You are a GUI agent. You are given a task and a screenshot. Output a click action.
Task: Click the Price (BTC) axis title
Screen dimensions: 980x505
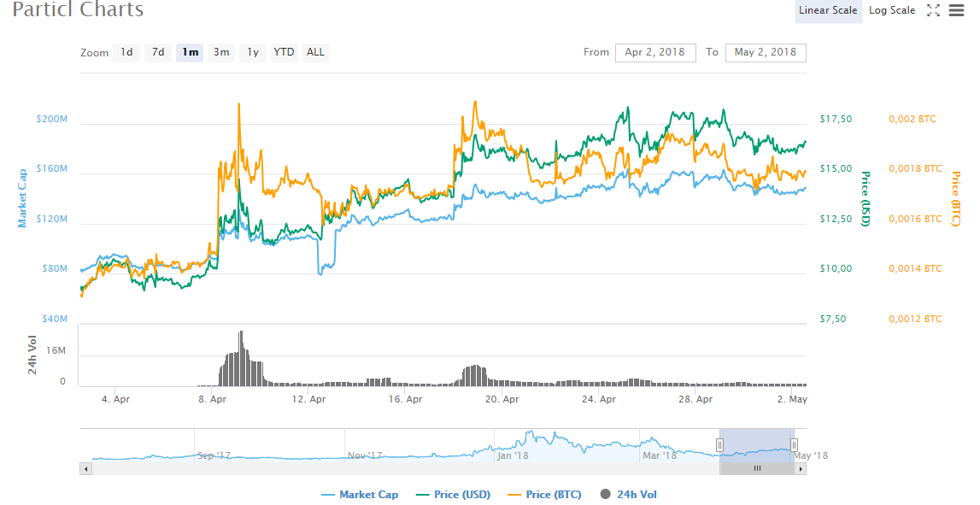[955, 199]
